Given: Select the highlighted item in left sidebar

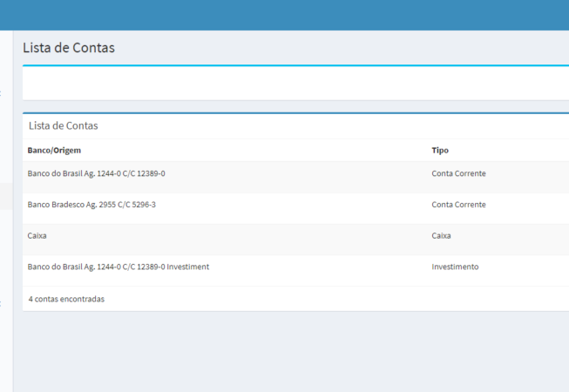Looking at the screenshot, I should click(x=6, y=197).
